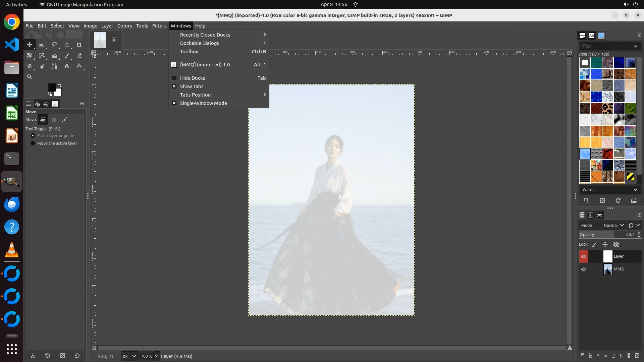Open the Water tag dropdown

(635, 190)
